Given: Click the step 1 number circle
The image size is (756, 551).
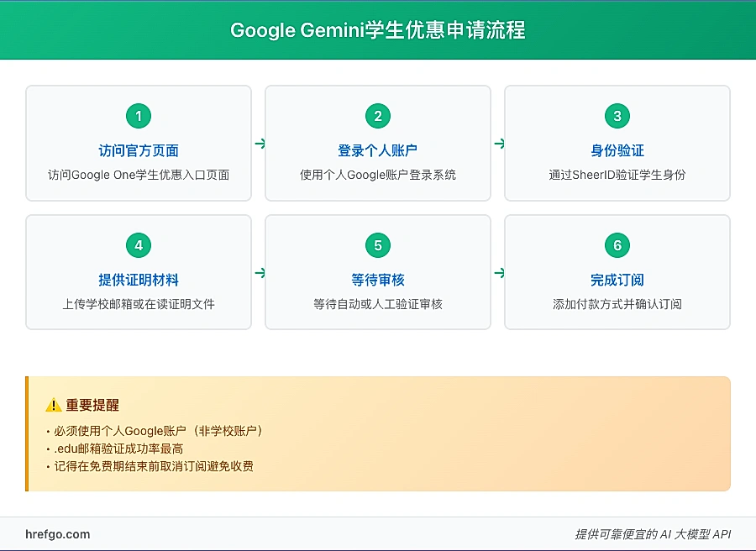Looking at the screenshot, I should coord(139,116).
